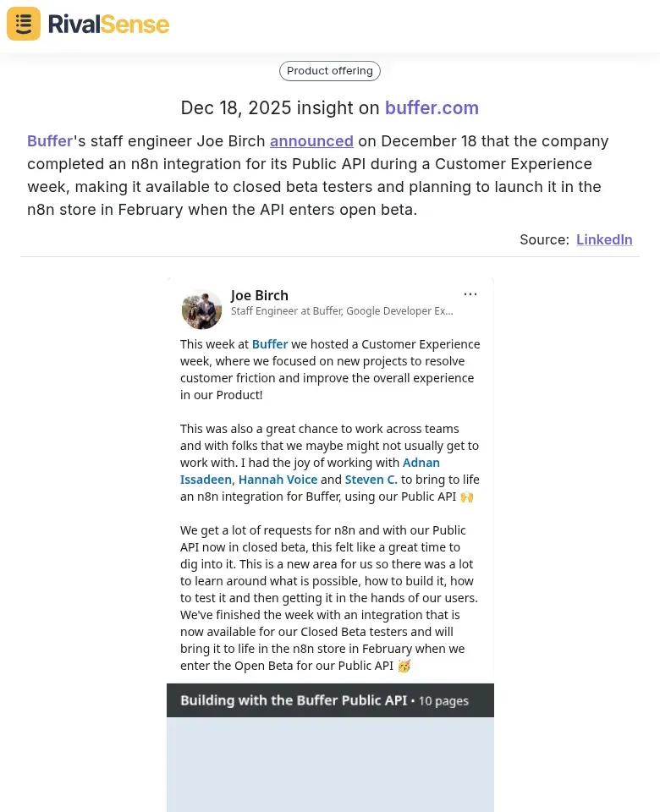Click the Source label near LinkedIn link
Viewport: 660px width, 812px height.
click(544, 239)
